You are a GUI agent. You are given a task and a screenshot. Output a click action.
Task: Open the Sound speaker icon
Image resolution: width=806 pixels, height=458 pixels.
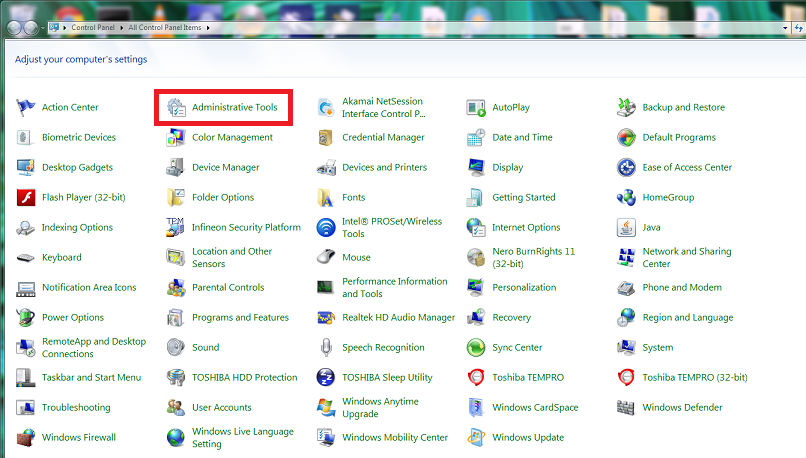[176, 347]
